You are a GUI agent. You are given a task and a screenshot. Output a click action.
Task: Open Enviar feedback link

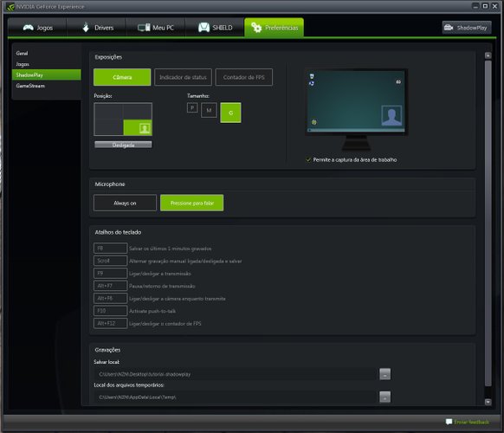pos(472,422)
